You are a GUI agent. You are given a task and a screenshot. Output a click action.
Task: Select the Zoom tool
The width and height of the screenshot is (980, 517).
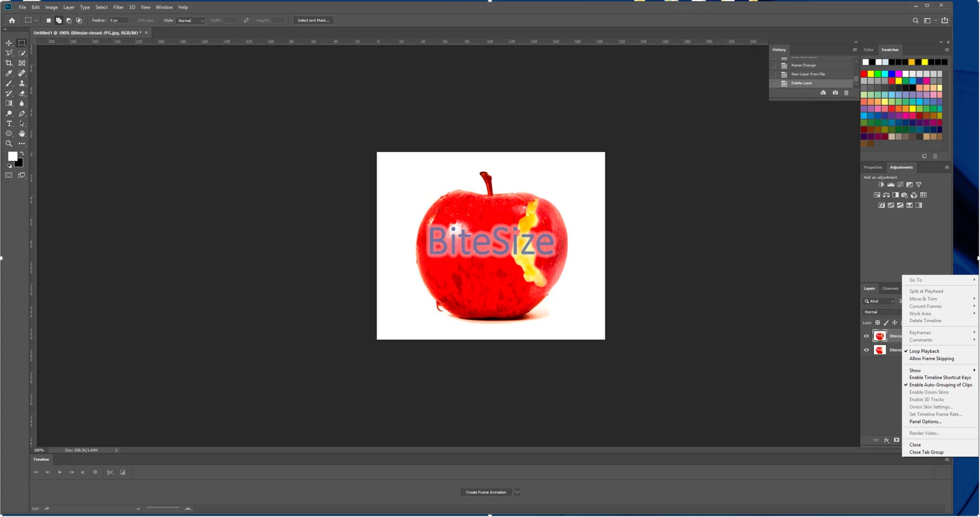pos(9,144)
